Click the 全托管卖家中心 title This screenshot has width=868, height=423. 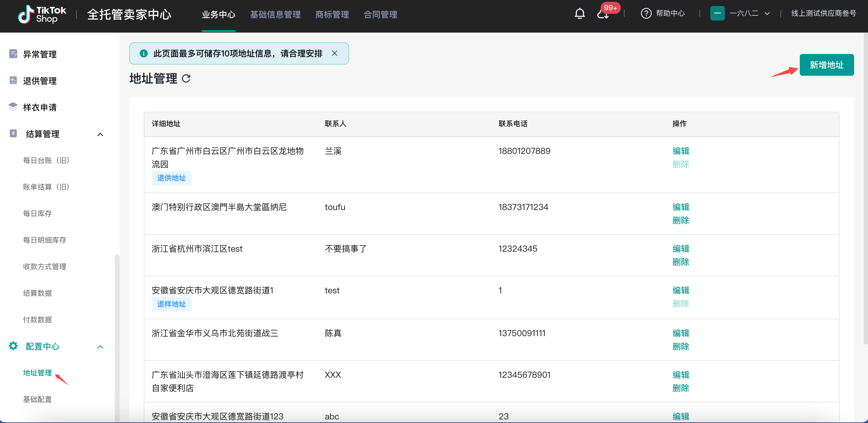tap(129, 14)
